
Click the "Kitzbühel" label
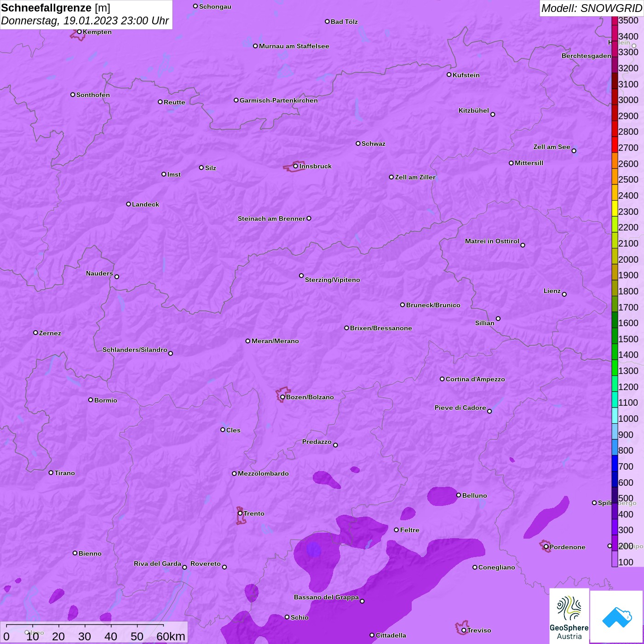coord(474,110)
